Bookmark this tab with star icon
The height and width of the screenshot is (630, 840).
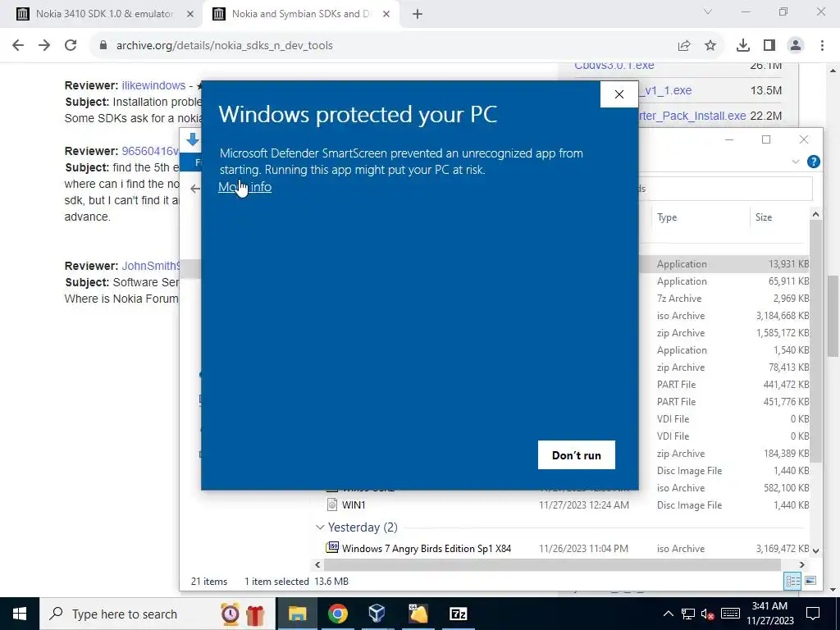click(x=710, y=46)
